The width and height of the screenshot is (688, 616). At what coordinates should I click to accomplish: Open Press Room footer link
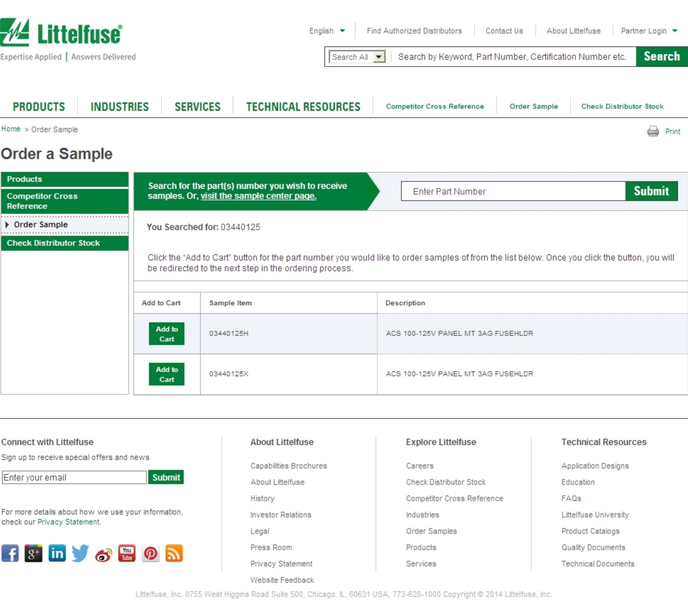click(x=271, y=547)
